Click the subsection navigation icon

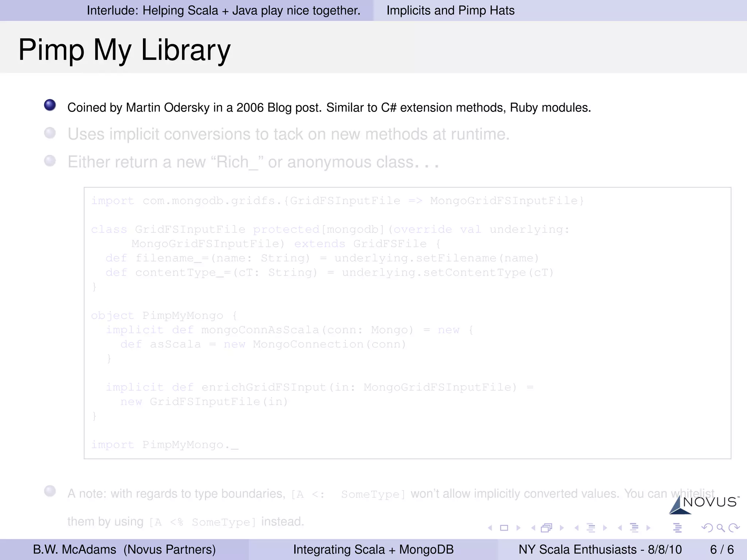591,528
